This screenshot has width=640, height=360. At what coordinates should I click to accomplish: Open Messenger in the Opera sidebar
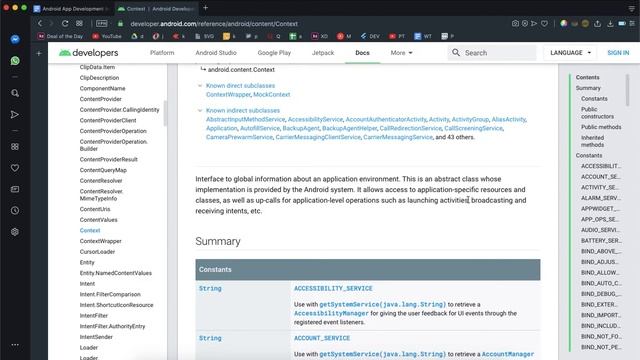(15, 39)
